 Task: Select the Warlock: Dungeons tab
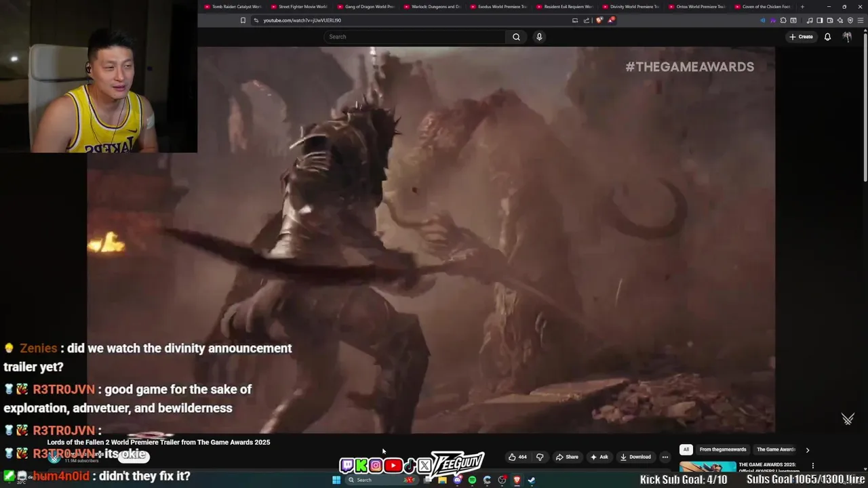tap(432, 7)
